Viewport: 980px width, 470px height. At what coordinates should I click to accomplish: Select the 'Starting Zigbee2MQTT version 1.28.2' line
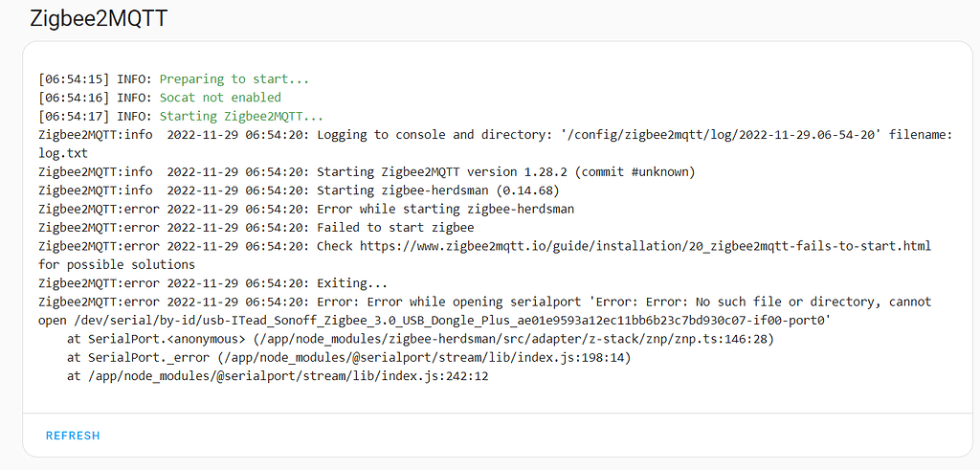pyautogui.click(x=505, y=171)
